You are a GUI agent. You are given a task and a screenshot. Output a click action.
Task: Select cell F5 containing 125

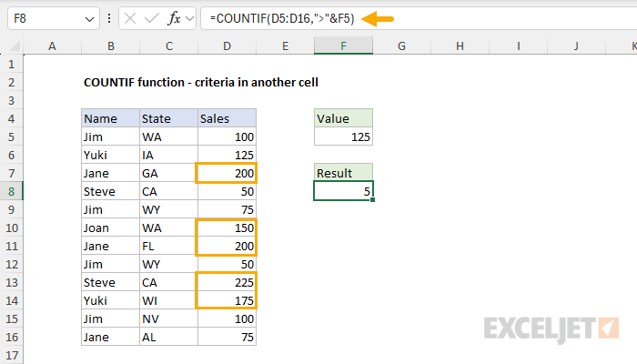[343, 136]
